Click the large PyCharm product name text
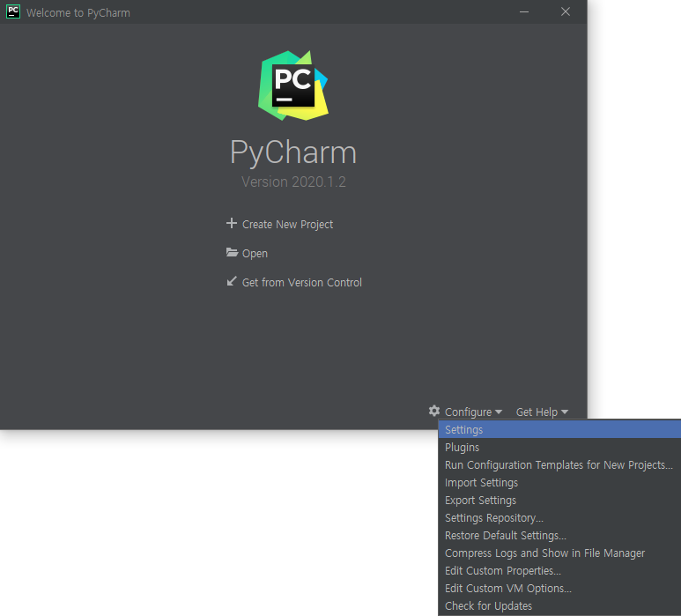Image resolution: width=681 pixels, height=616 pixels. tap(293, 152)
